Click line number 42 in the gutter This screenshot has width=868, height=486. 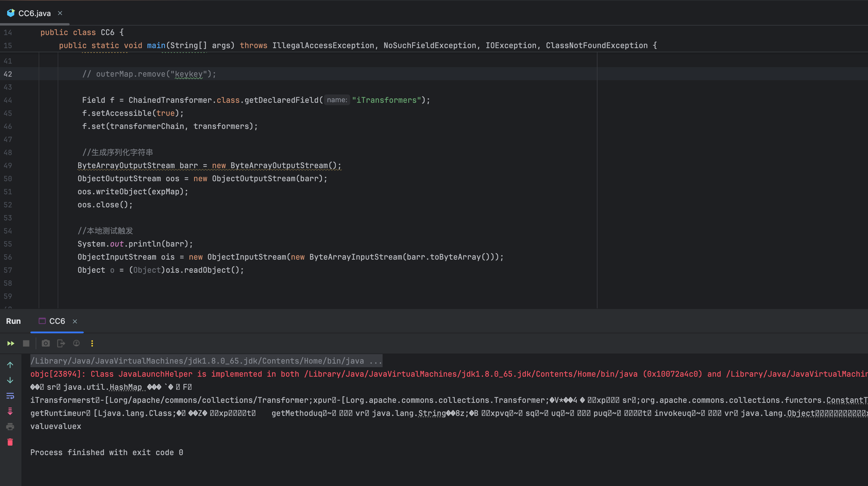click(8, 74)
